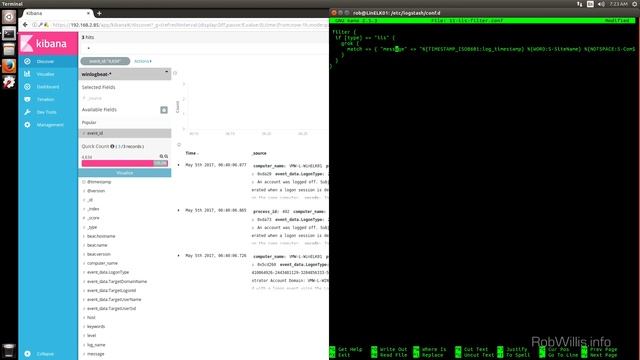The height and width of the screenshot is (360, 640).
Task: Select the keywords field
Action: pos(96,327)
